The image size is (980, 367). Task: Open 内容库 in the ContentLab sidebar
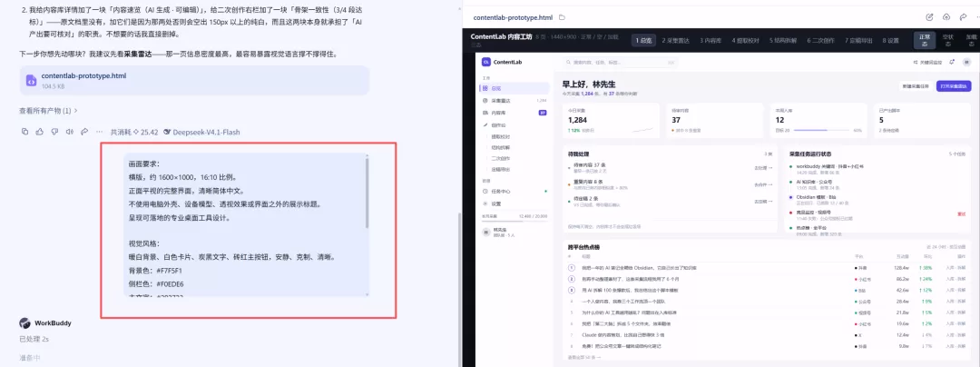point(514,113)
